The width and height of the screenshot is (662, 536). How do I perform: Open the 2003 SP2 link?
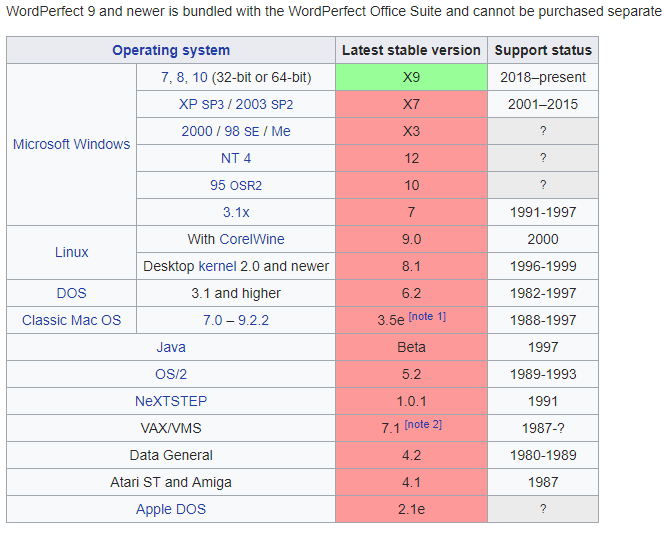pyautogui.click(x=266, y=104)
